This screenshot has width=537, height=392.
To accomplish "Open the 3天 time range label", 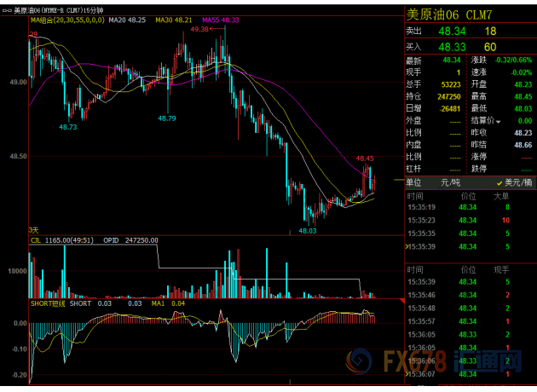I will 34,230.
